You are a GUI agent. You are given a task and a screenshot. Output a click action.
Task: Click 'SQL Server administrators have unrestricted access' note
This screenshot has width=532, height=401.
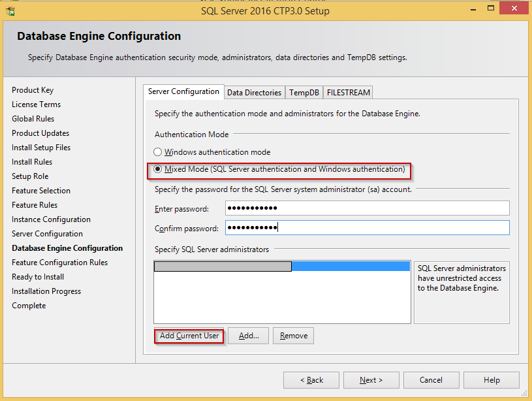click(462, 278)
